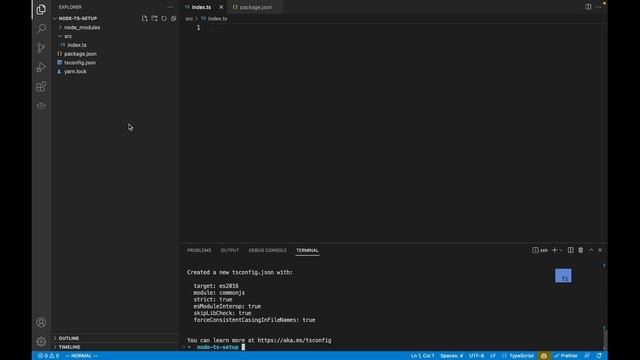640x360 pixels.
Task: Open the Source Control view
Action: click(x=41, y=48)
